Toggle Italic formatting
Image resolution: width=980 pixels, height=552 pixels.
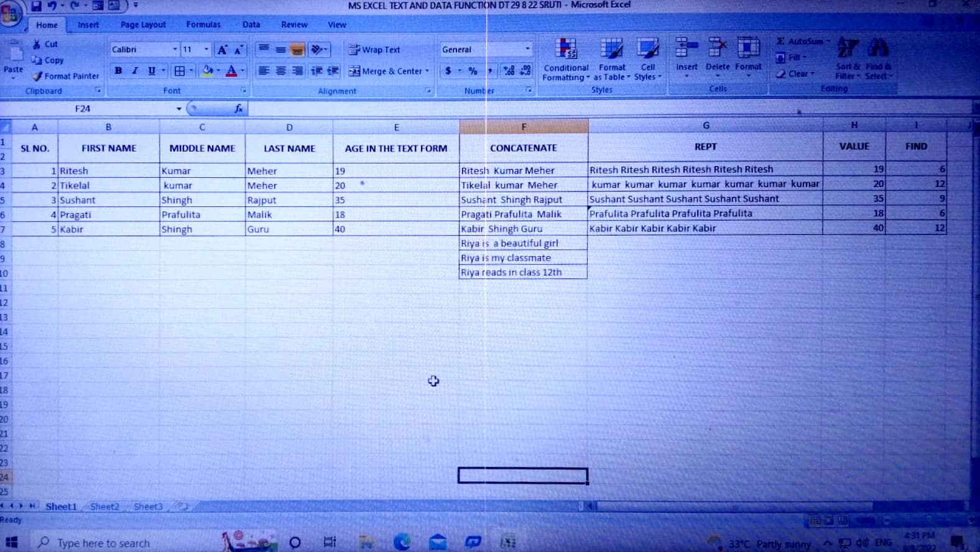[x=135, y=71]
